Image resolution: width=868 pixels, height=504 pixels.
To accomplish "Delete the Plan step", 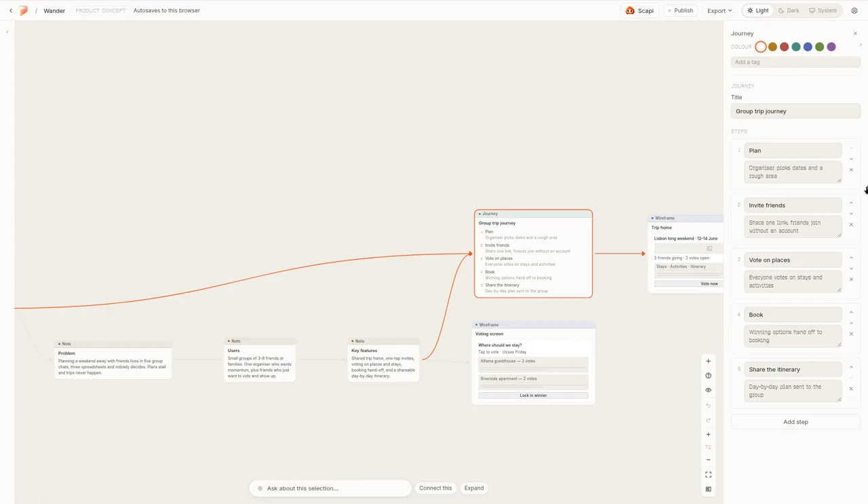I will point(852,170).
